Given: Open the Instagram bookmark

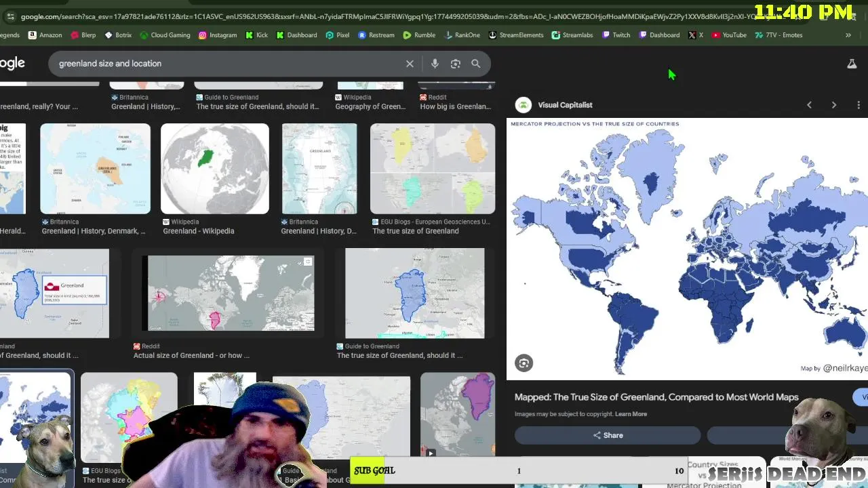Looking at the screenshot, I should point(218,35).
